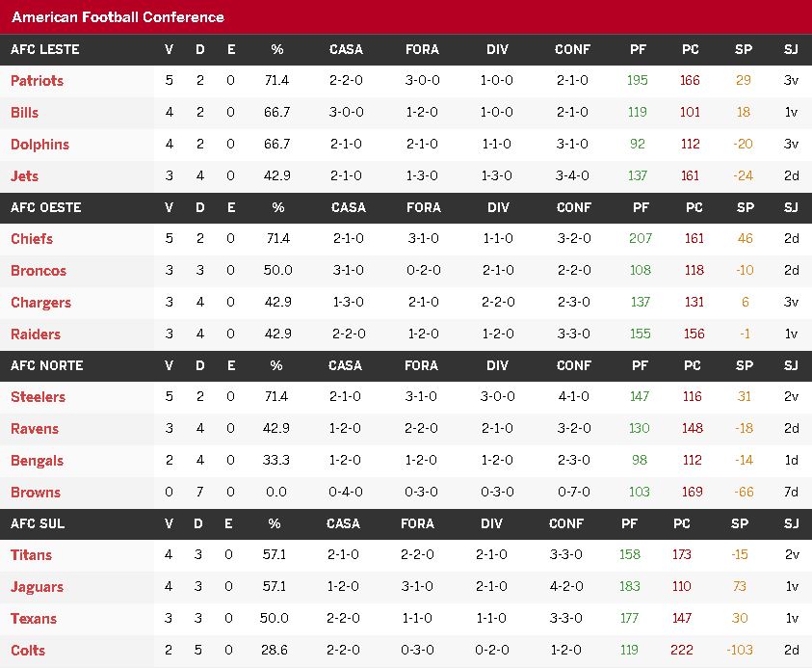Open the Raiders team page
The width and height of the screenshot is (812, 668).
[36, 334]
